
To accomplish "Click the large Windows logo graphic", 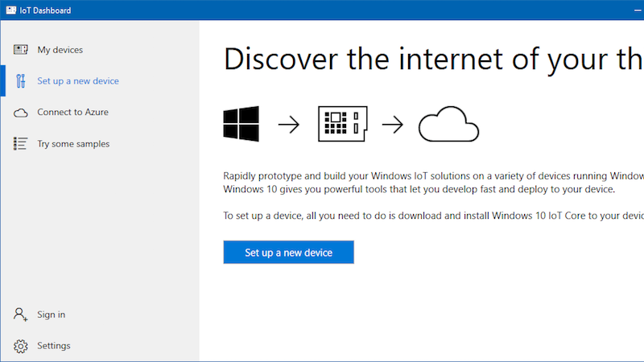I will coord(241,124).
